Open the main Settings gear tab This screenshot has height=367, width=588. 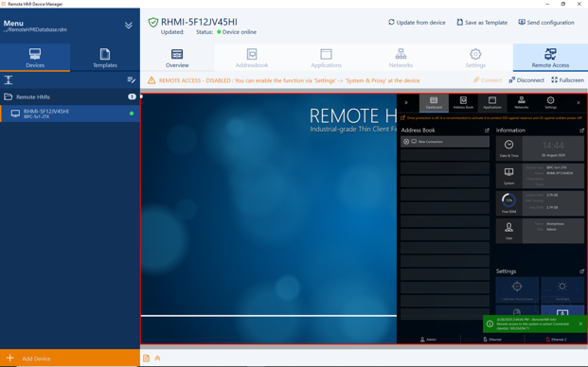pyautogui.click(x=475, y=58)
